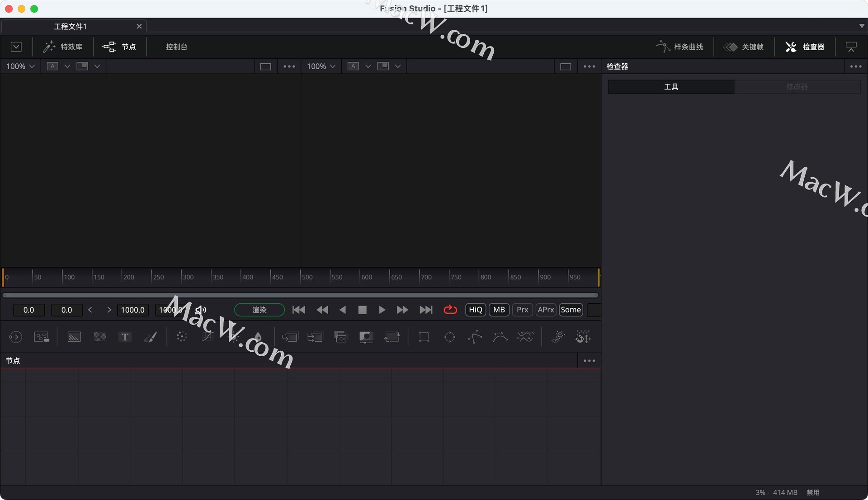The height and width of the screenshot is (500, 868).
Task: Open the 检查器 inspector panel button
Action: [x=805, y=47]
